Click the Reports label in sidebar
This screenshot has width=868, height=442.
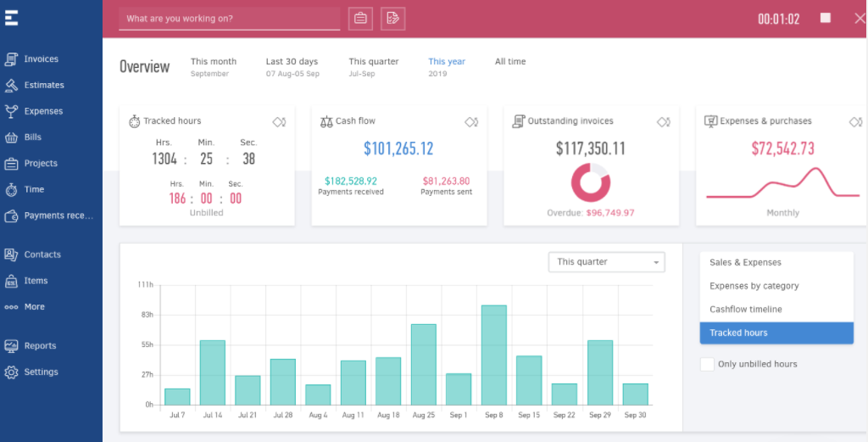(40, 345)
